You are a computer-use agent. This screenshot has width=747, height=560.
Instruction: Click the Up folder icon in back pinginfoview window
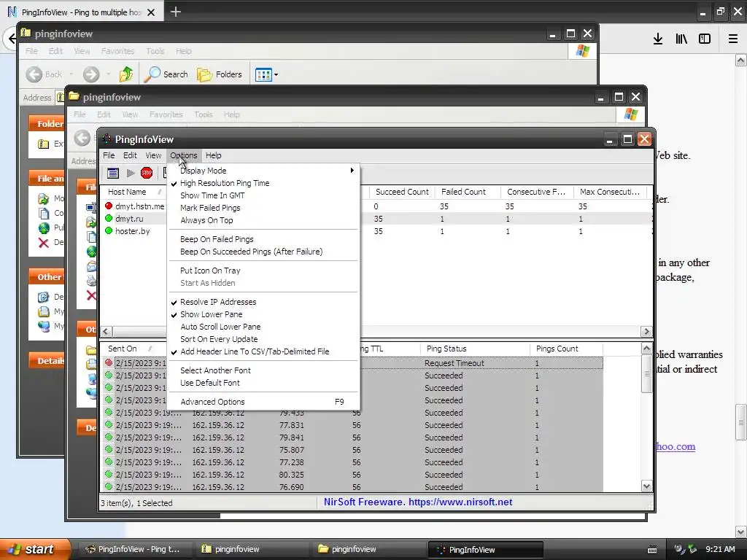click(126, 74)
